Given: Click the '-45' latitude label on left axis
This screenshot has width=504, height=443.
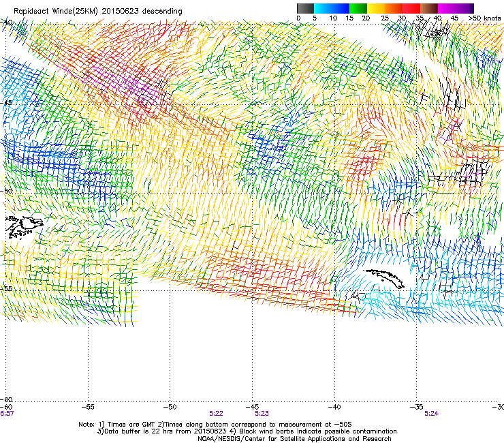Looking at the screenshot, I should pos(6,103).
